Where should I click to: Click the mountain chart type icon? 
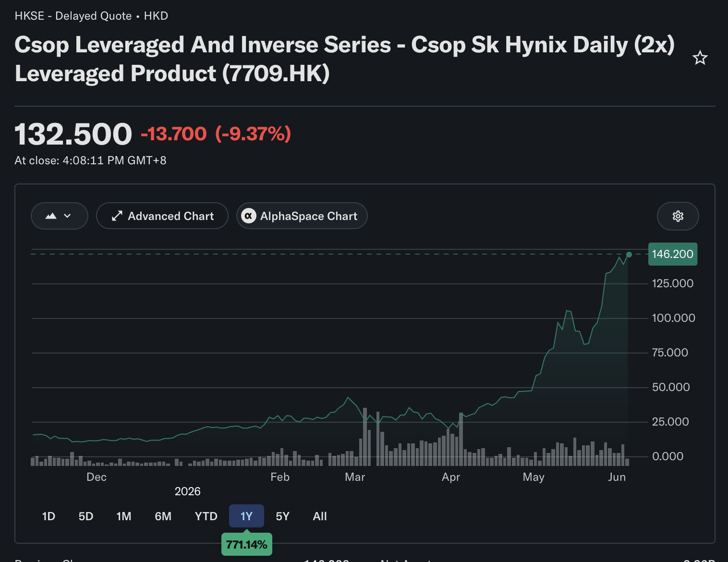pyautogui.click(x=51, y=216)
